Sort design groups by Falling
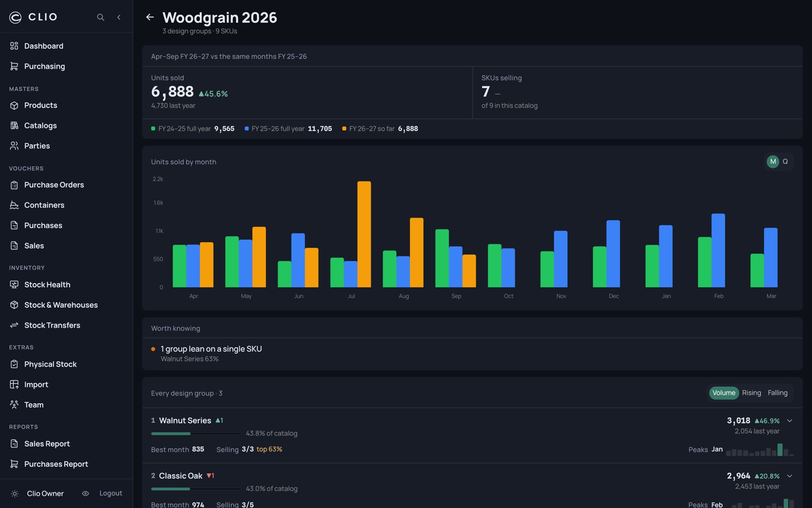Image resolution: width=812 pixels, height=508 pixels. (777, 393)
